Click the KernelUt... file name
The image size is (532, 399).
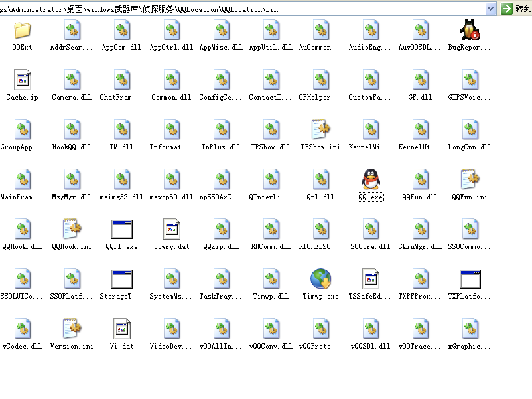pos(419,147)
